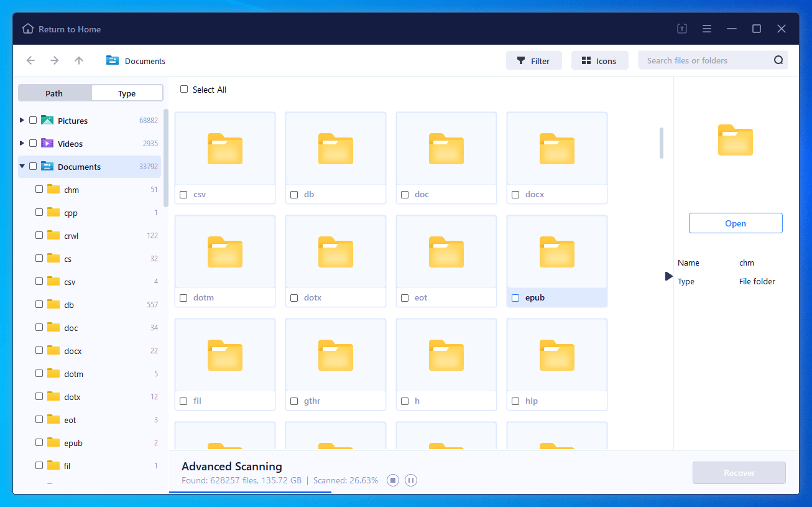Go up one folder level arrow
Image resolution: width=812 pixels, height=507 pixels.
[78, 60]
